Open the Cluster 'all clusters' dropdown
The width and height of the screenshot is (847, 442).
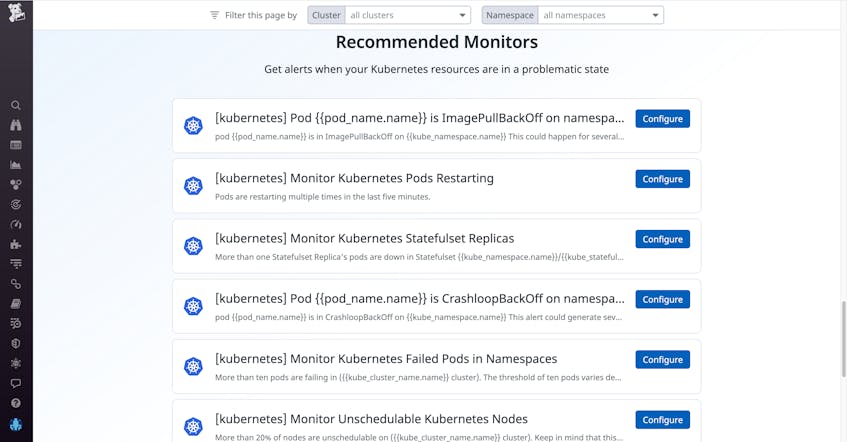[407, 15]
